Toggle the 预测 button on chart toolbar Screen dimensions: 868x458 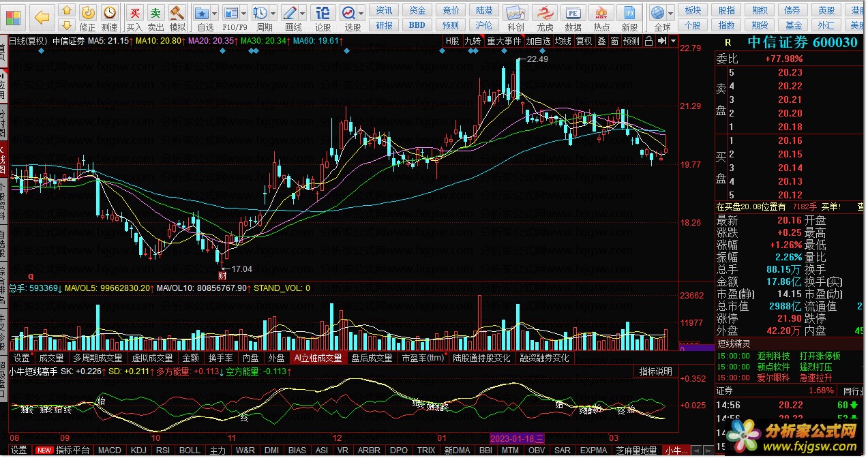point(631,41)
